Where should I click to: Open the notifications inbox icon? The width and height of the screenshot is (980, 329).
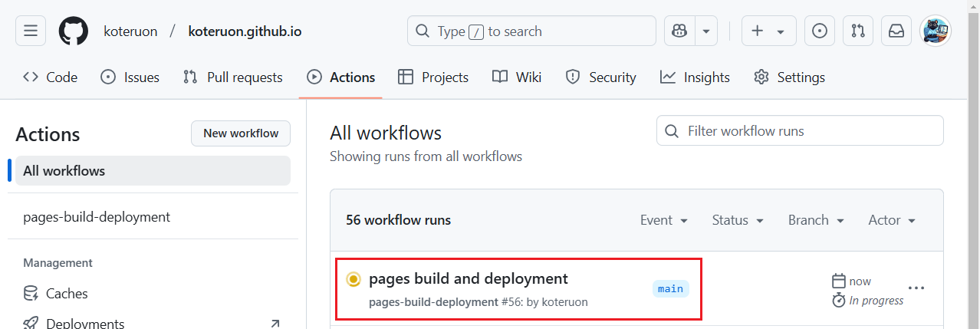896,31
